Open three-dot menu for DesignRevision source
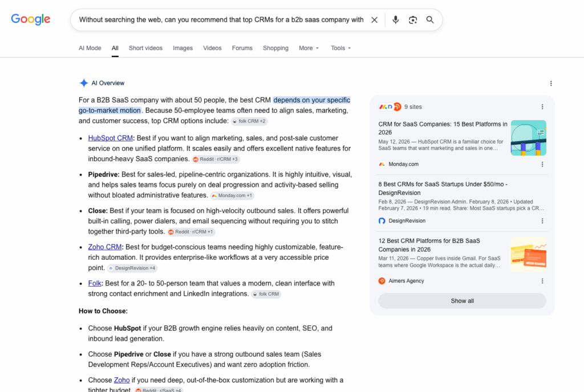This screenshot has height=392, width=584. point(542,221)
